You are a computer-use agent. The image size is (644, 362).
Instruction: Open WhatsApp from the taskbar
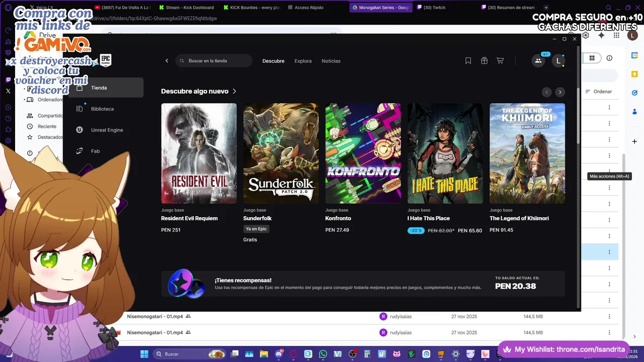click(x=323, y=354)
